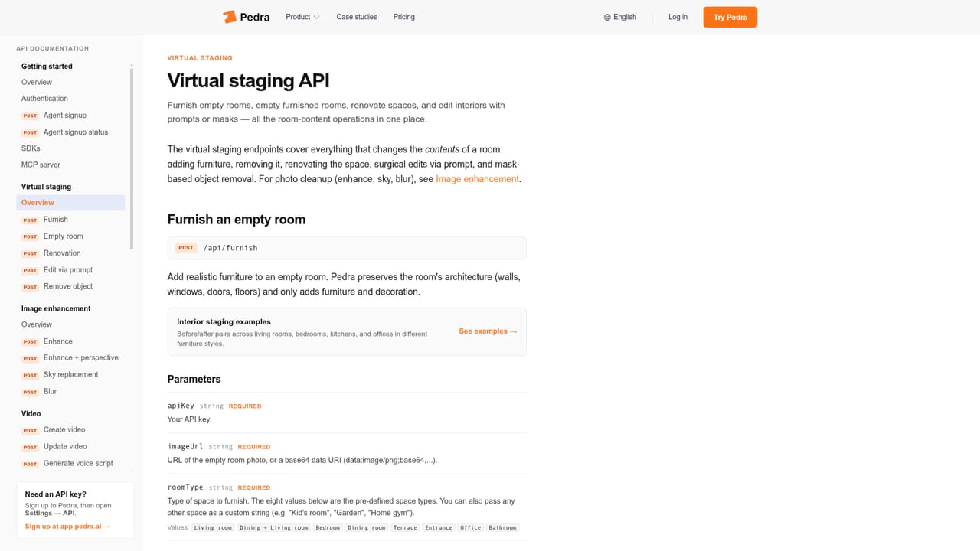Open the Furnish endpoint page
980x551 pixels.
click(56, 220)
